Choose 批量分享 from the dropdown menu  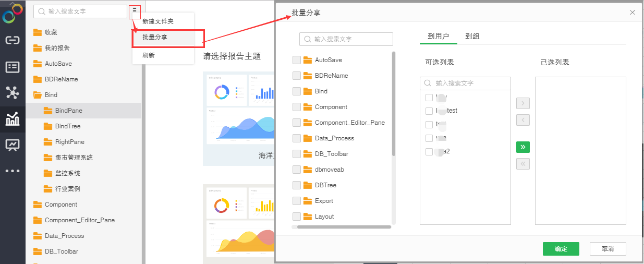[x=155, y=38]
